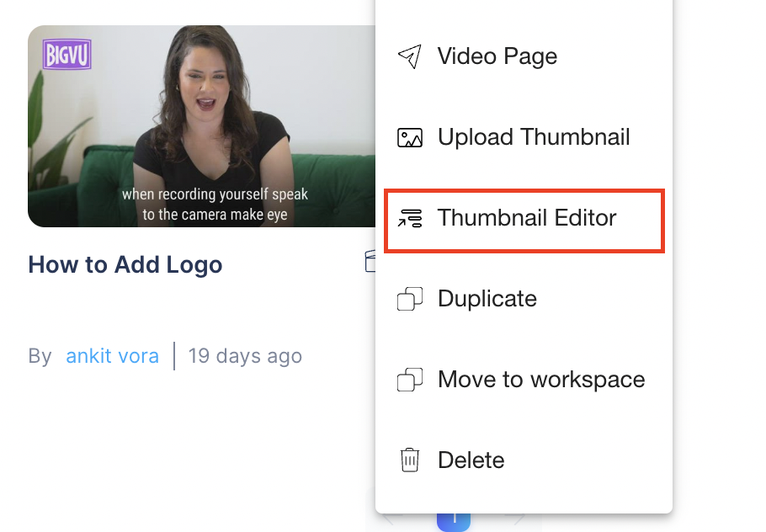Open ankit vora author link
766x532 pixels.
tap(112, 355)
